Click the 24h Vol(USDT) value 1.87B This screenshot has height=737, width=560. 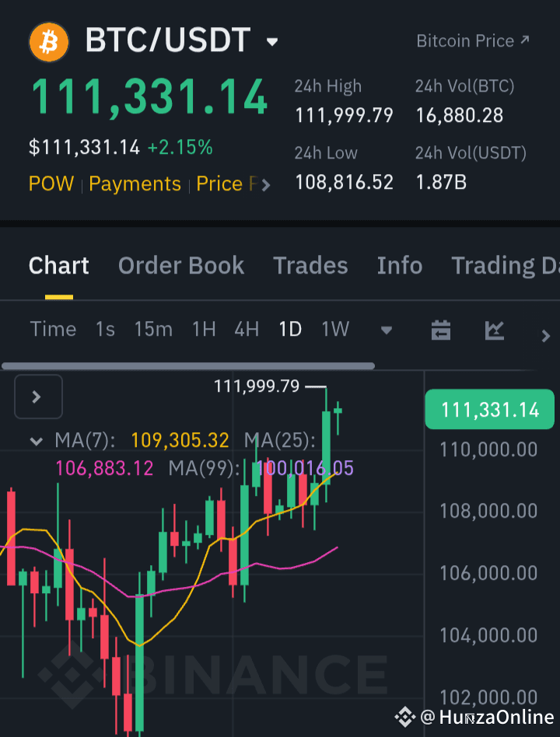tap(441, 183)
